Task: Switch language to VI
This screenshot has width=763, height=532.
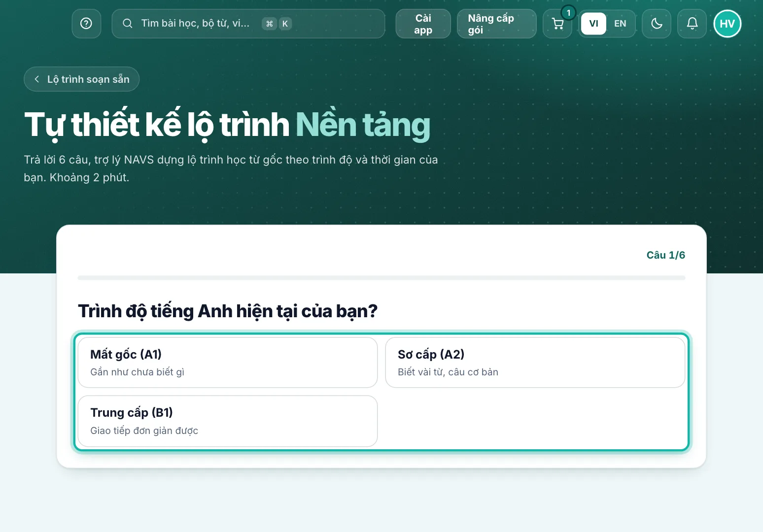Action: (x=593, y=24)
